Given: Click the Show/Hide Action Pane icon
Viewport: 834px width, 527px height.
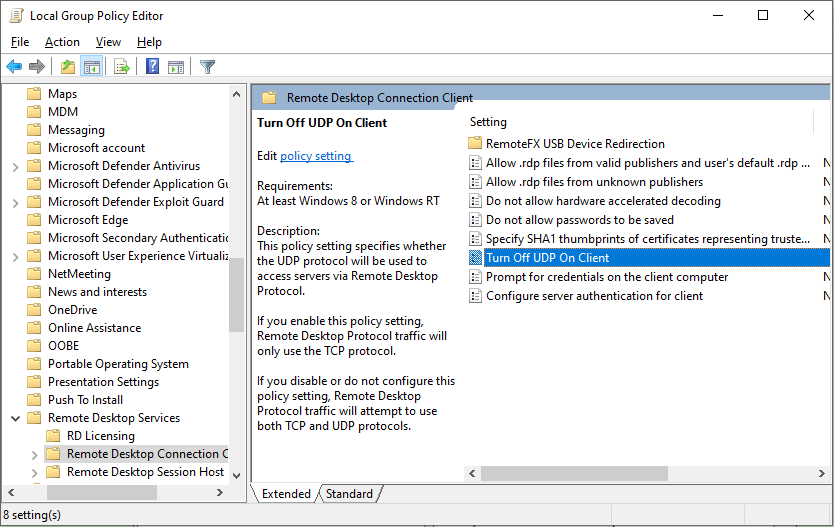Looking at the screenshot, I should coord(176,67).
